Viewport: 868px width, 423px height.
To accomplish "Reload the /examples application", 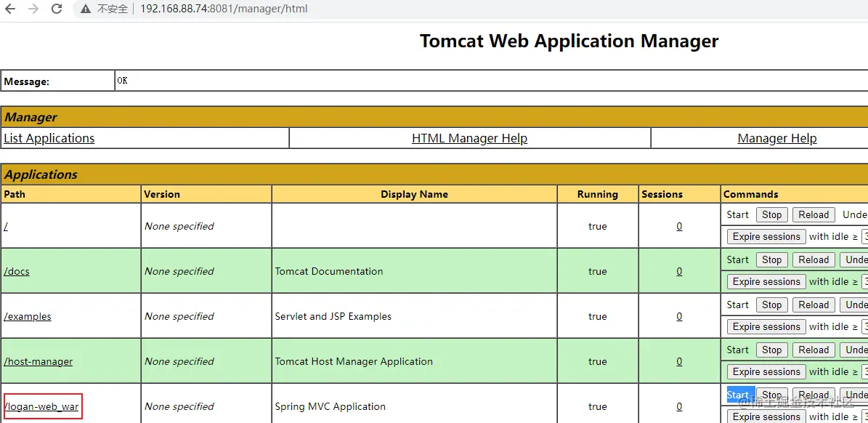I will pos(814,305).
